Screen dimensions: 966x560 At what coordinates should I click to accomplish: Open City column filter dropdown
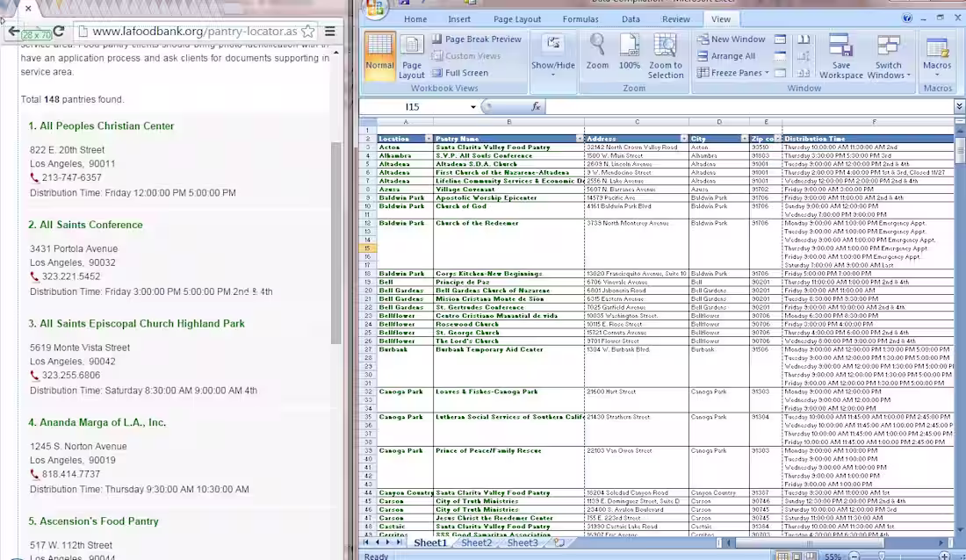click(x=744, y=139)
